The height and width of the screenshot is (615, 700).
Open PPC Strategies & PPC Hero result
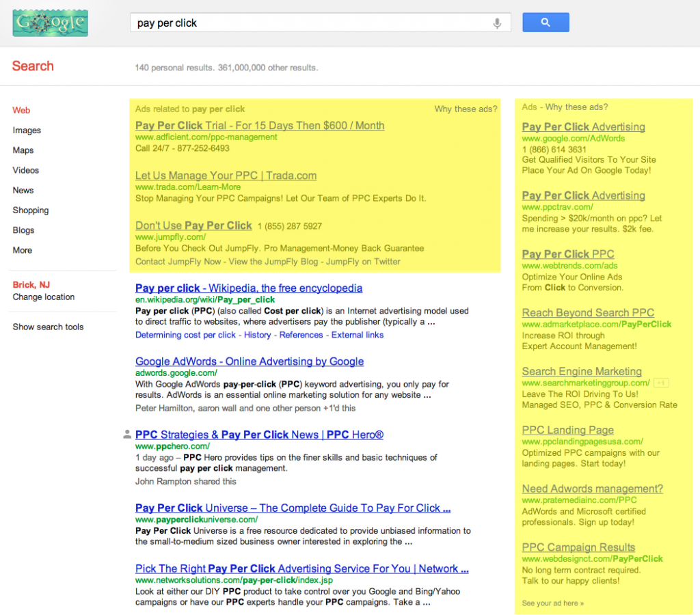pyautogui.click(x=259, y=434)
